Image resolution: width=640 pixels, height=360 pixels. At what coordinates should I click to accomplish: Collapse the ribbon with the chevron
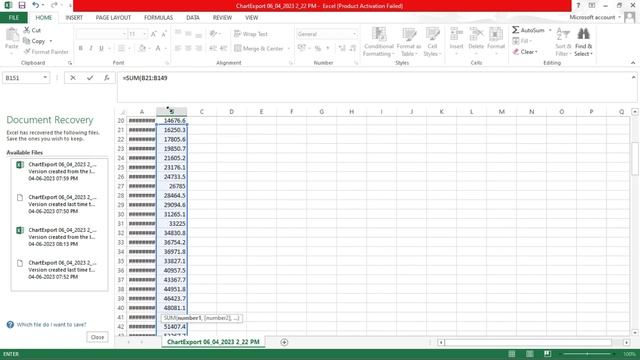click(633, 63)
